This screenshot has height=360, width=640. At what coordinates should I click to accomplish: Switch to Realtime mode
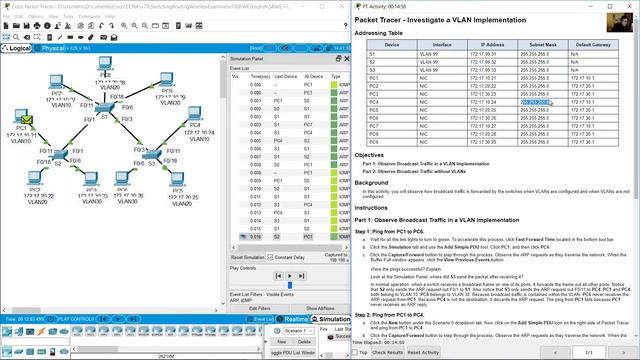(293, 319)
